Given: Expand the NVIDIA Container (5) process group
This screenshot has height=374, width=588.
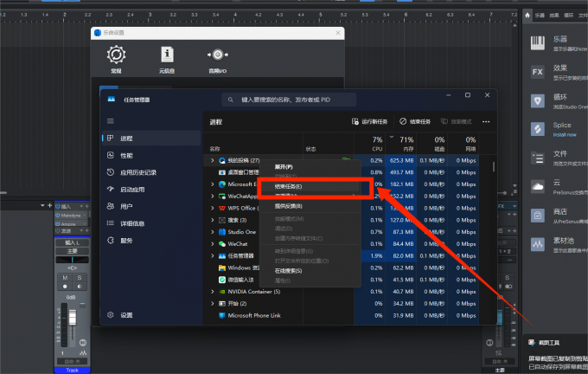Looking at the screenshot, I should click(213, 292).
